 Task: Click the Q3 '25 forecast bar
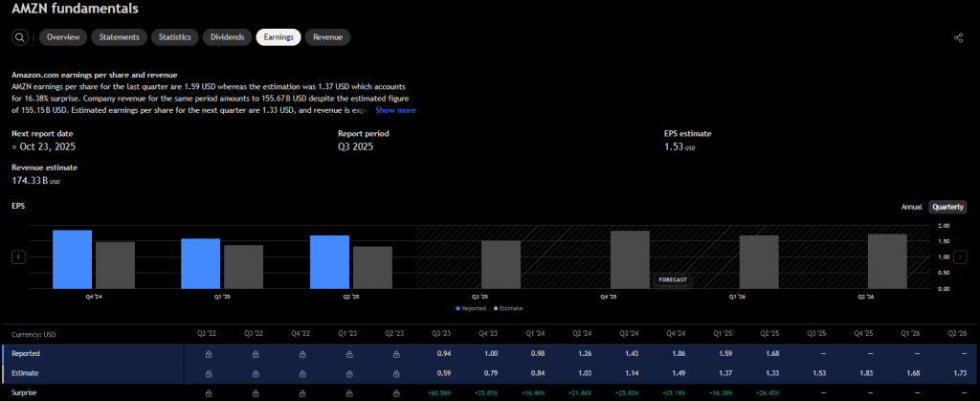click(x=501, y=264)
